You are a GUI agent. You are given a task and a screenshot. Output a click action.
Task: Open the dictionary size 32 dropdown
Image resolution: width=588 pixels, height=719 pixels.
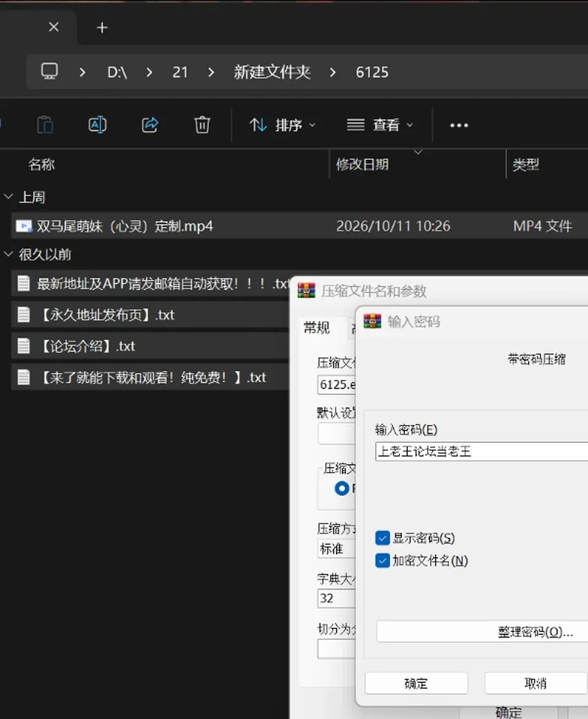coord(337,598)
